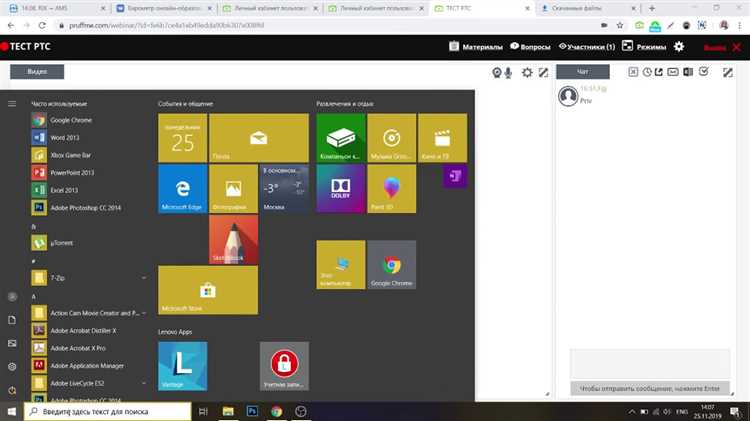Viewport: 750px width, 421px height.
Task: Open the Москва weather tile
Action: pyautogui.click(x=284, y=188)
